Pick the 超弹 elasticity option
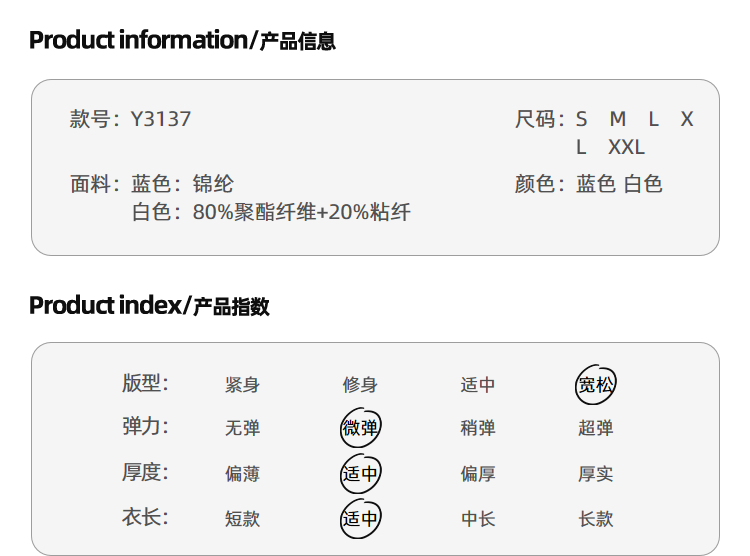750x556 pixels. [595, 429]
